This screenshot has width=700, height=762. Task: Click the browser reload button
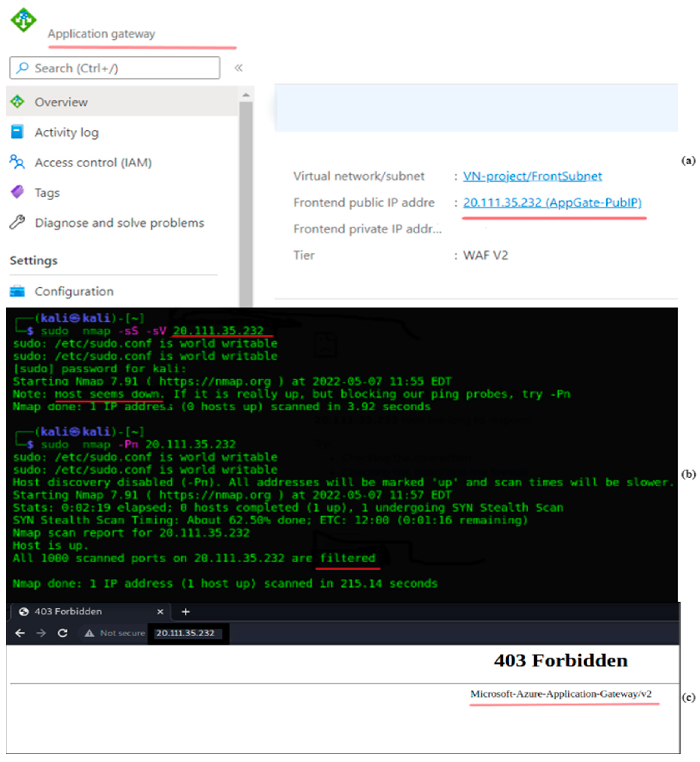pos(63,633)
